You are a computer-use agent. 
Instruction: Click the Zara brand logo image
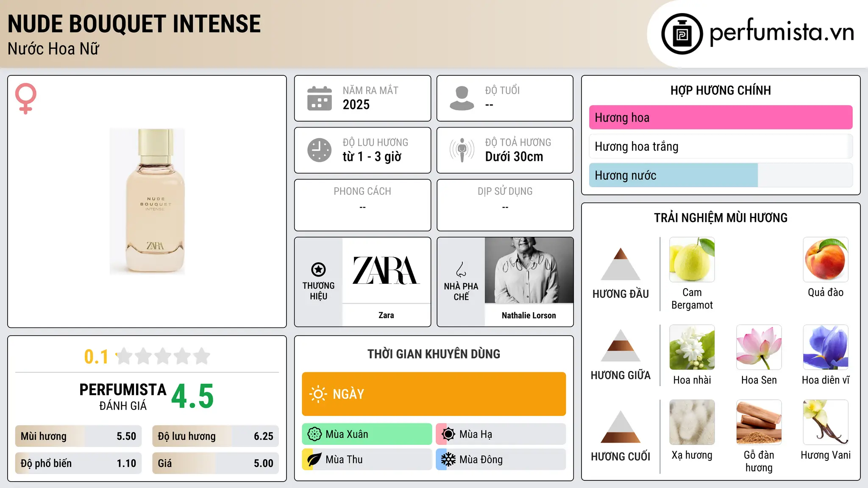[x=387, y=270]
